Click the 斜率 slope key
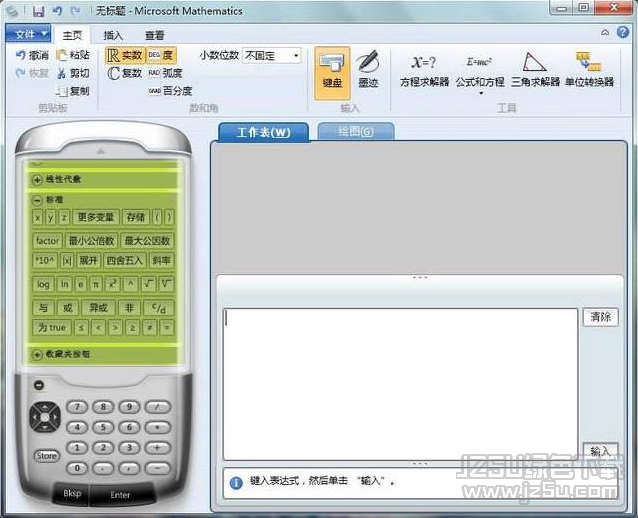Viewport: 638px width, 518px height. click(162, 260)
